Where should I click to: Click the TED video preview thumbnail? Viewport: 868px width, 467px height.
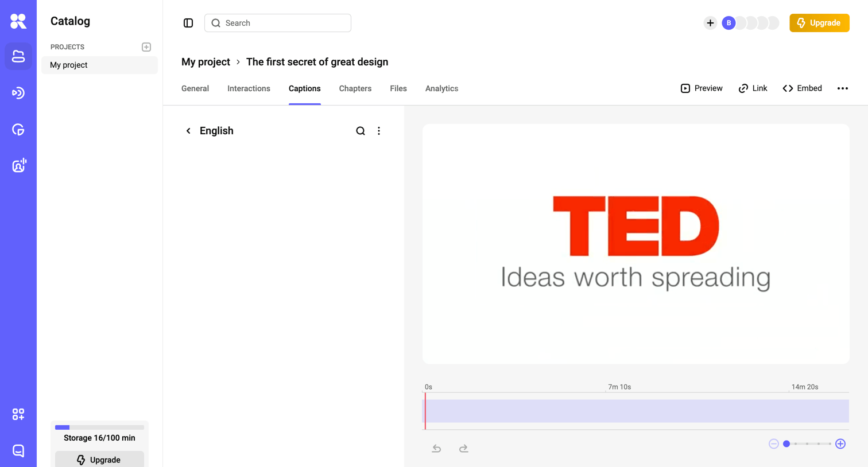[x=636, y=244]
